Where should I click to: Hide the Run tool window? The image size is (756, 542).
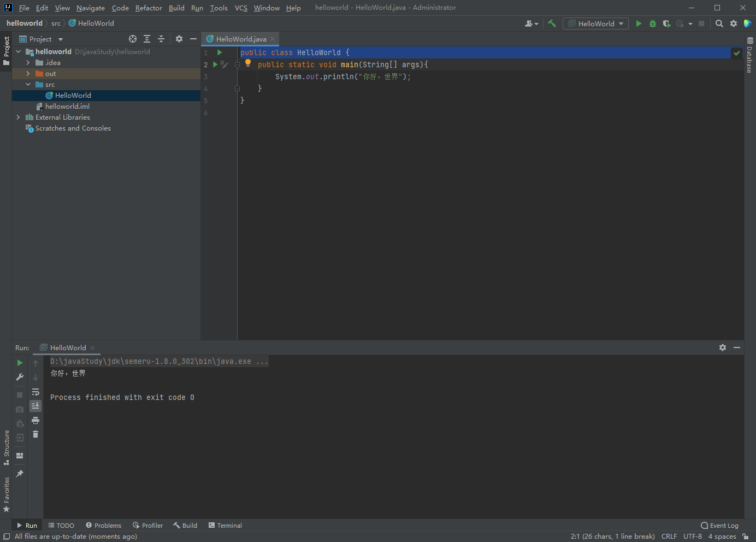(737, 347)
